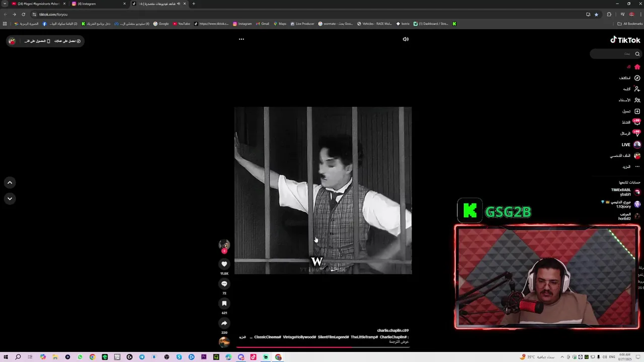Open the comments bubble showing 72

click(224, 284)
